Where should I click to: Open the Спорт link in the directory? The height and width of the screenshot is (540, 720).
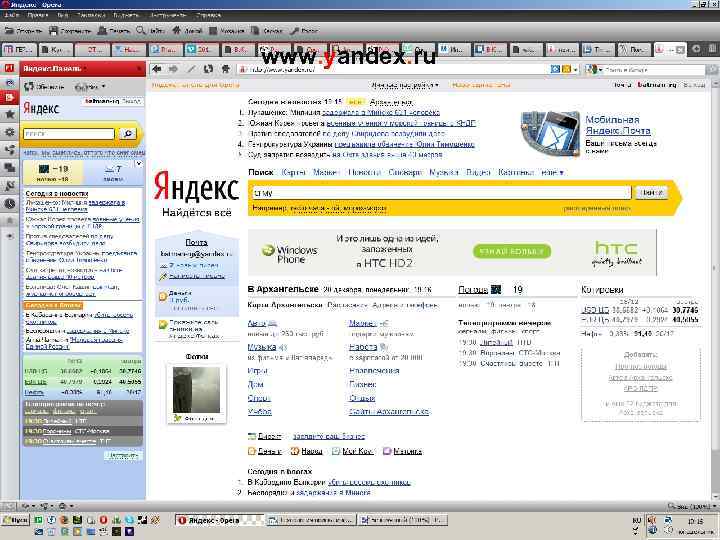[259, 398]
